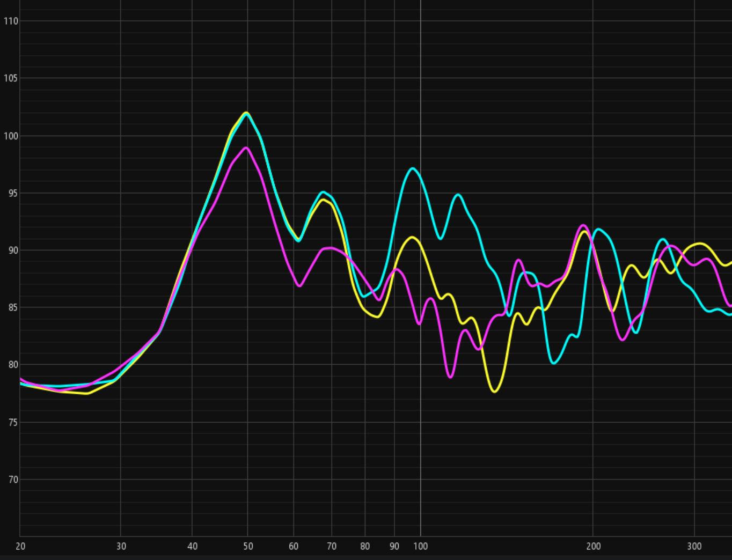Click the yellow curve's deepest dip near 78 dB
Screen dimensions: 732x560
pyautogui.click(x=494, y=391)
